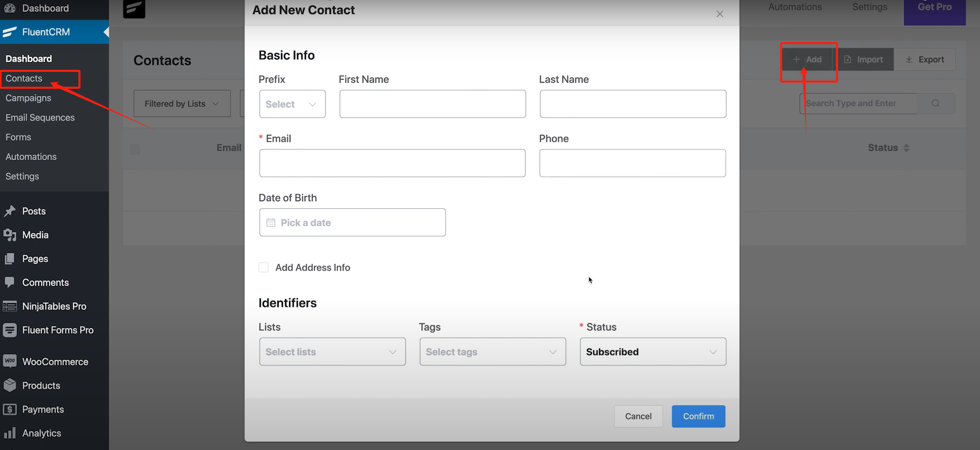
Task: Click the search magnifier icon
Action: (x=935, y=103)
